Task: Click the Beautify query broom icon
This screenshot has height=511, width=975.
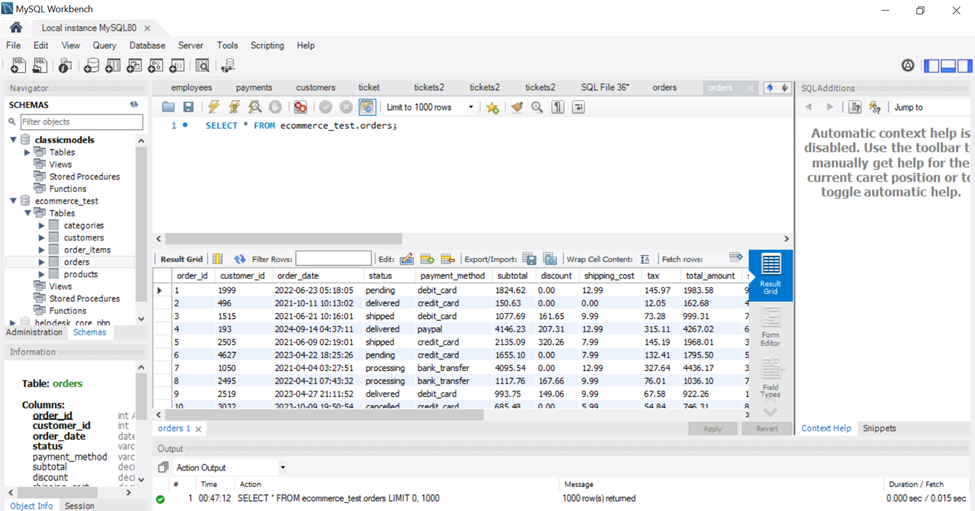Action: coord(515,107)
